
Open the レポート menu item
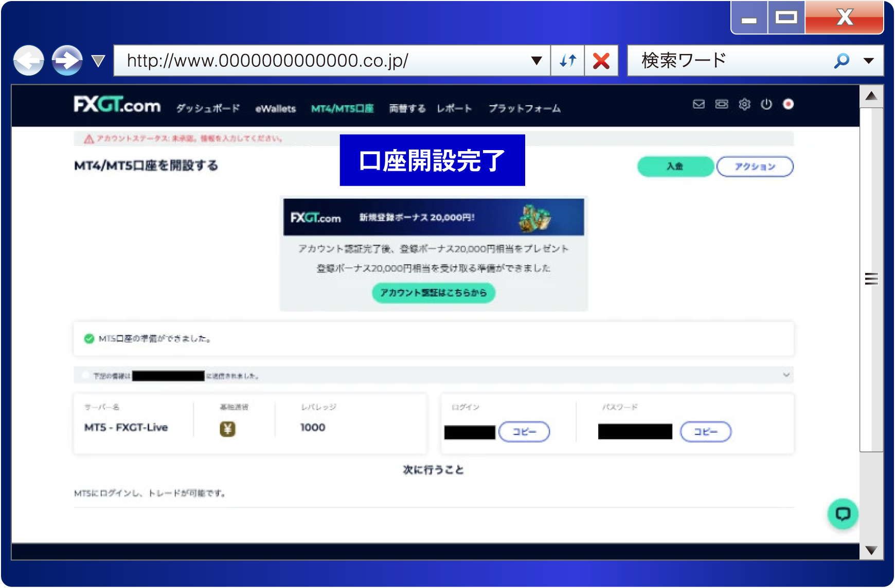coord(454,108)
